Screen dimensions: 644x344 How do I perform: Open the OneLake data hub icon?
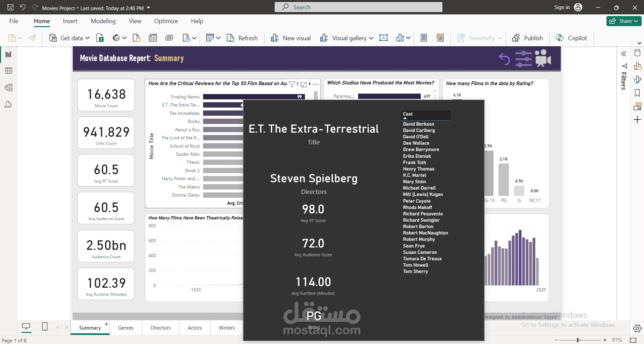point(116,38)
